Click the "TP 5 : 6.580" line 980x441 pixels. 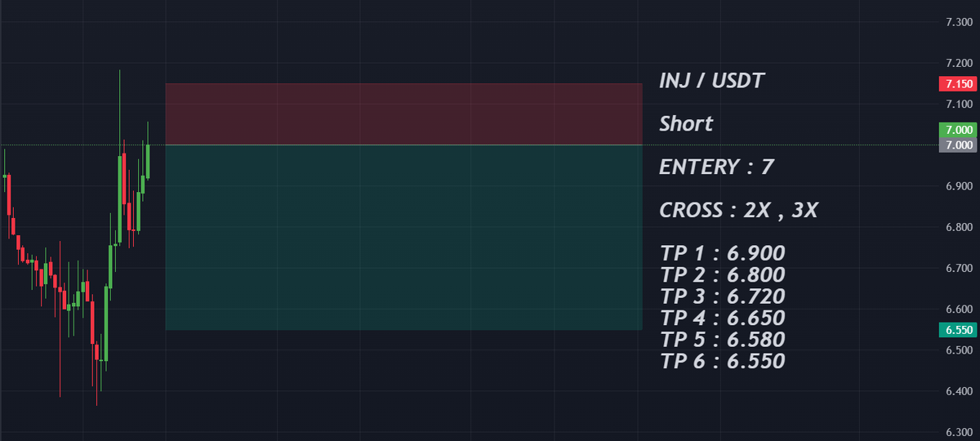tap(722, 339)
